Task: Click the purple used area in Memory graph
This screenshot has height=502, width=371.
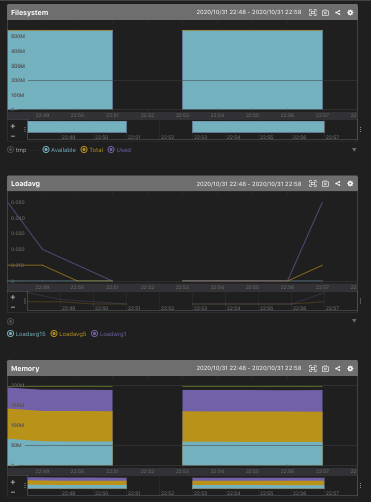Action: pos(252,401)
